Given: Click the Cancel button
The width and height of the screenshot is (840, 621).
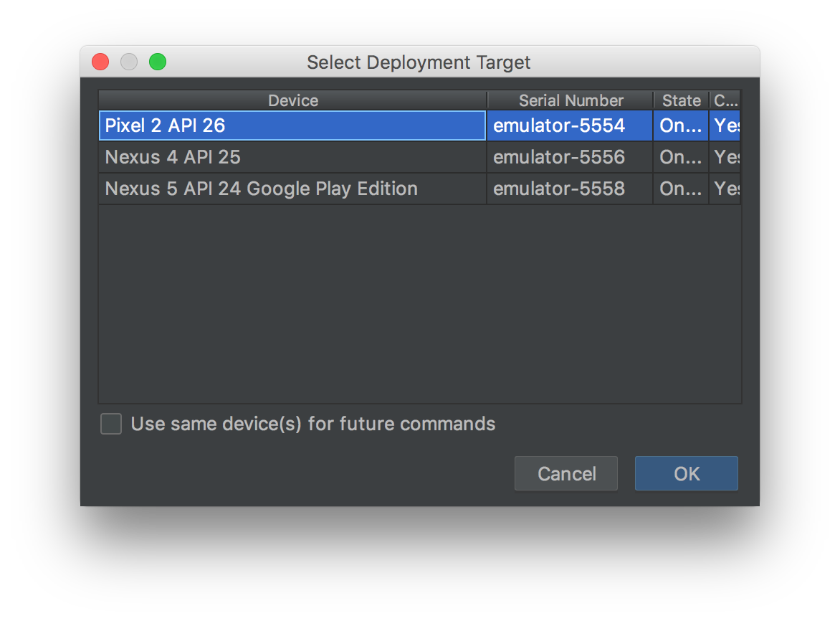Looking at the screenshot, I should click(566, 474).
